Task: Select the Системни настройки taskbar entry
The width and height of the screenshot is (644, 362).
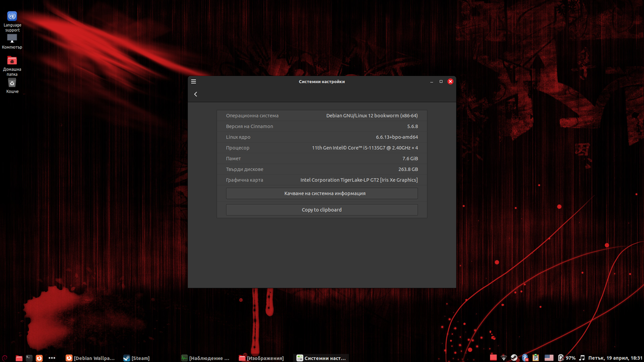Action: pos(321,358)
